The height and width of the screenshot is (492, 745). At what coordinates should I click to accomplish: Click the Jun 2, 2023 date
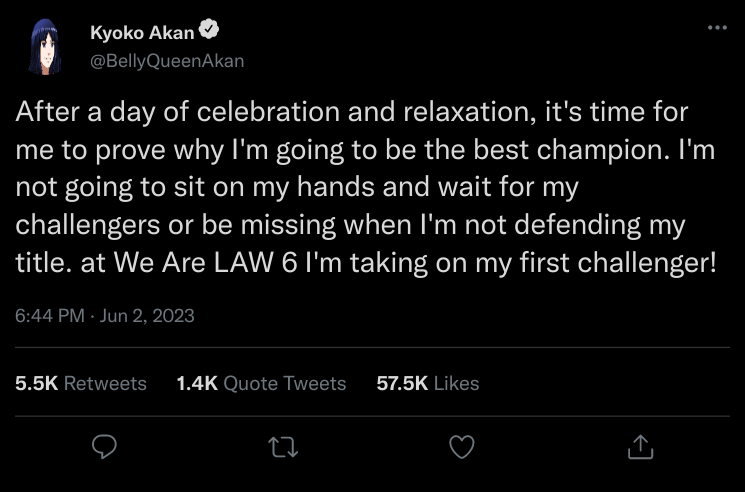tap(147, 316)
